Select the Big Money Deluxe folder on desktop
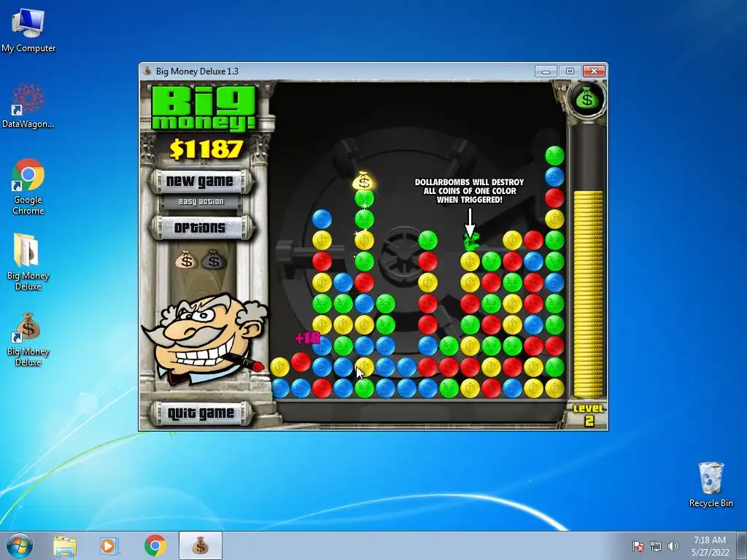This screenshot has height=560, width=747. pyautogui.click(x=28, y=262)
